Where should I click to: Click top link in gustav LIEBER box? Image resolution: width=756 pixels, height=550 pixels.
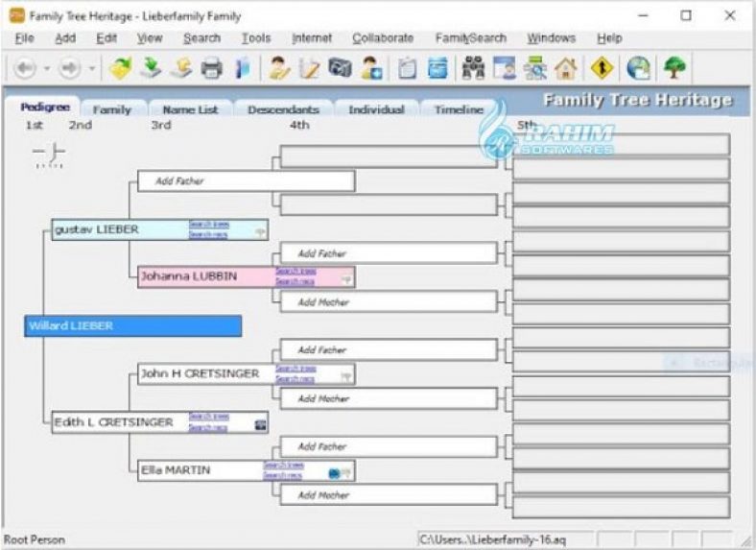209,225
